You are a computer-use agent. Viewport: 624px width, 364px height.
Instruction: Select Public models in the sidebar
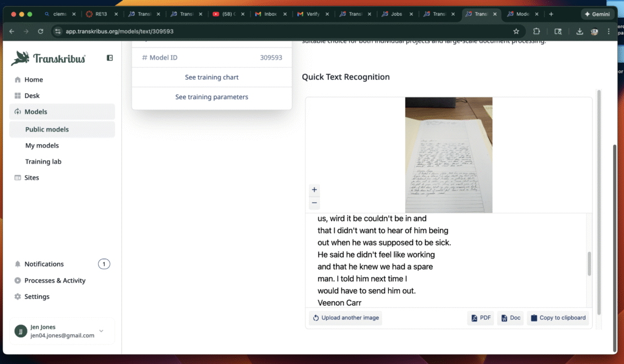(x=47, y=130)
